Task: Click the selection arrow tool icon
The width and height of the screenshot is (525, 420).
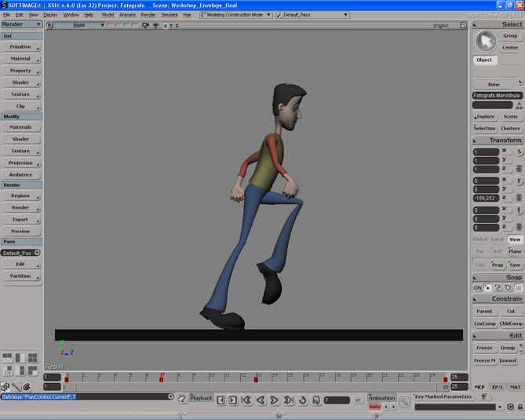Action: pos(486,41)
